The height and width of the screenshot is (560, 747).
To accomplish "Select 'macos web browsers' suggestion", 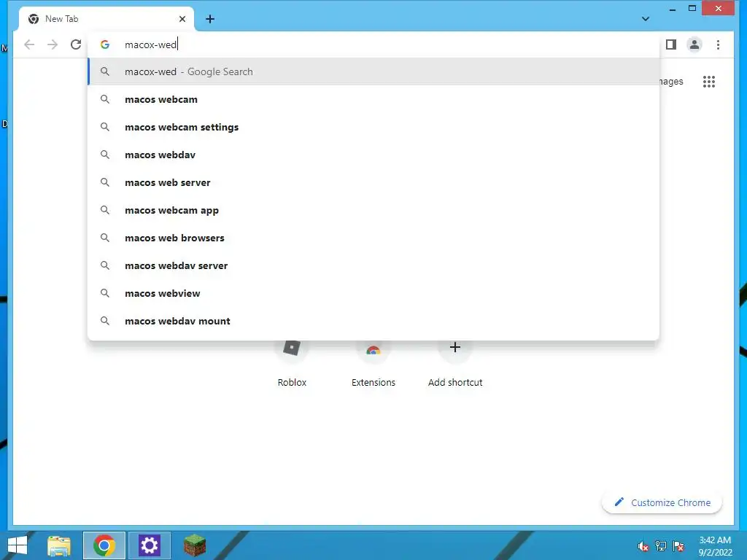I will point(373,238).
